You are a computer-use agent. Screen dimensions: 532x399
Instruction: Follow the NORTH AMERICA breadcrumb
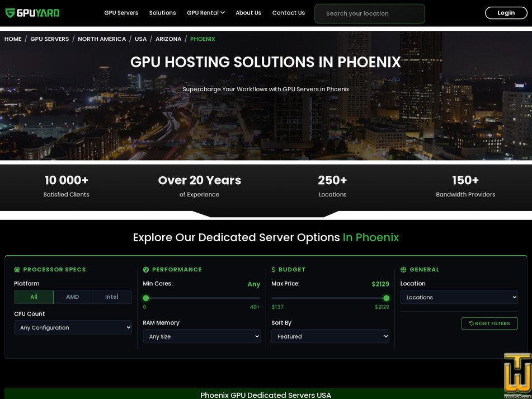coord(102,39)
